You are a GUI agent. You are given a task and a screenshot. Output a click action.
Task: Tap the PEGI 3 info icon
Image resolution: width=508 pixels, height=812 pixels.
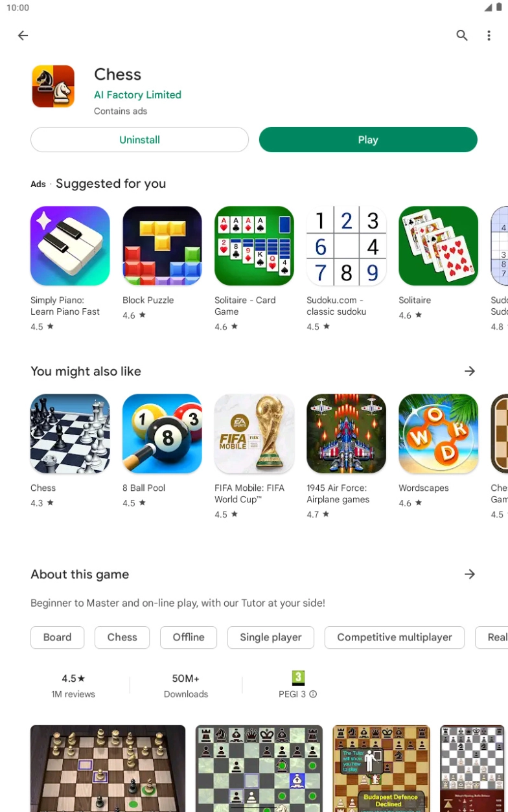(x=313, y=694)
